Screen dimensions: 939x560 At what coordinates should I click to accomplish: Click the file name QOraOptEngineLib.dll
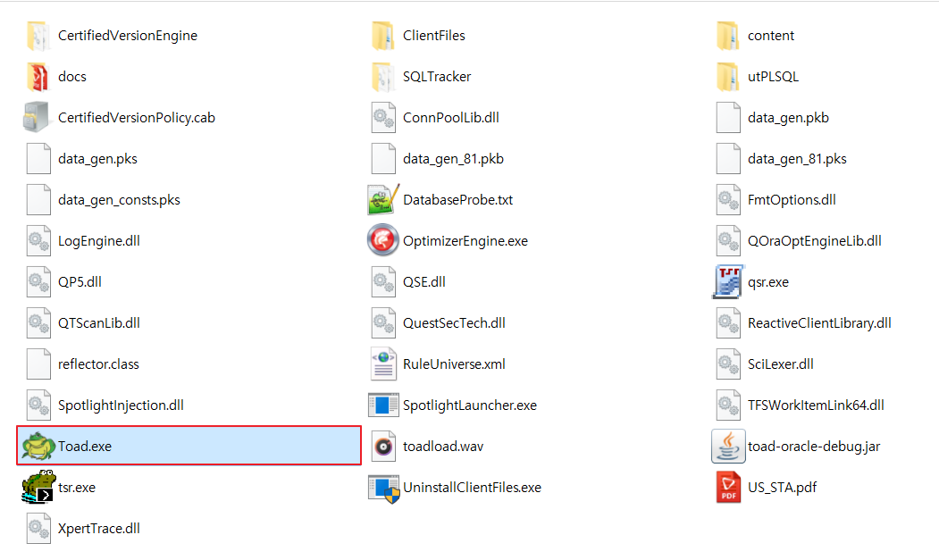point(815,241)
